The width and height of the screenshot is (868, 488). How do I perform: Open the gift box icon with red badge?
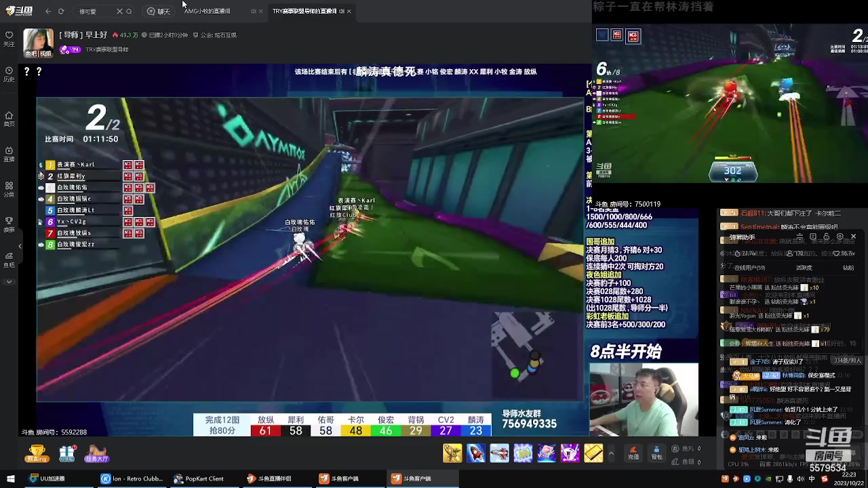point(67,453)
